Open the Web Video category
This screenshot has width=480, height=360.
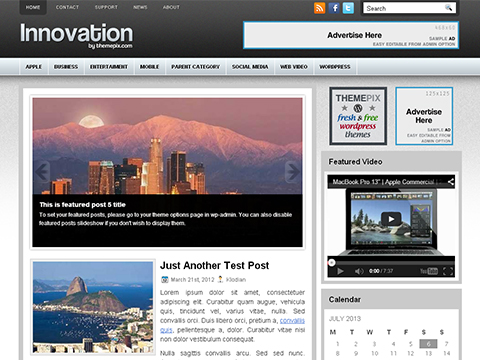coord(294,67)
